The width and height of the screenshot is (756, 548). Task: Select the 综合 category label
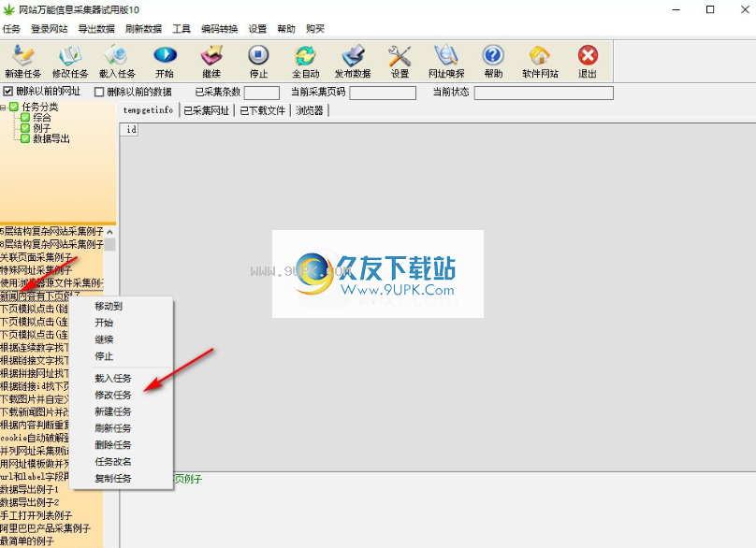click(x=42, y=117)
